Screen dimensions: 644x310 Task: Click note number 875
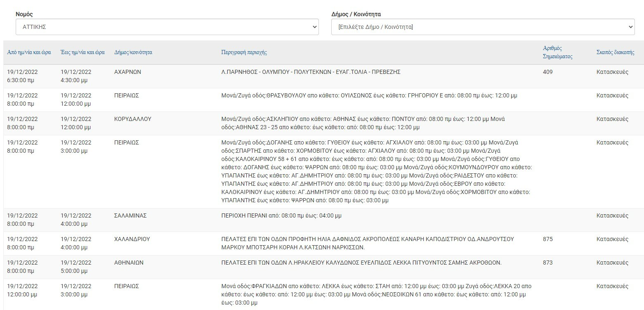click(547, 239)
